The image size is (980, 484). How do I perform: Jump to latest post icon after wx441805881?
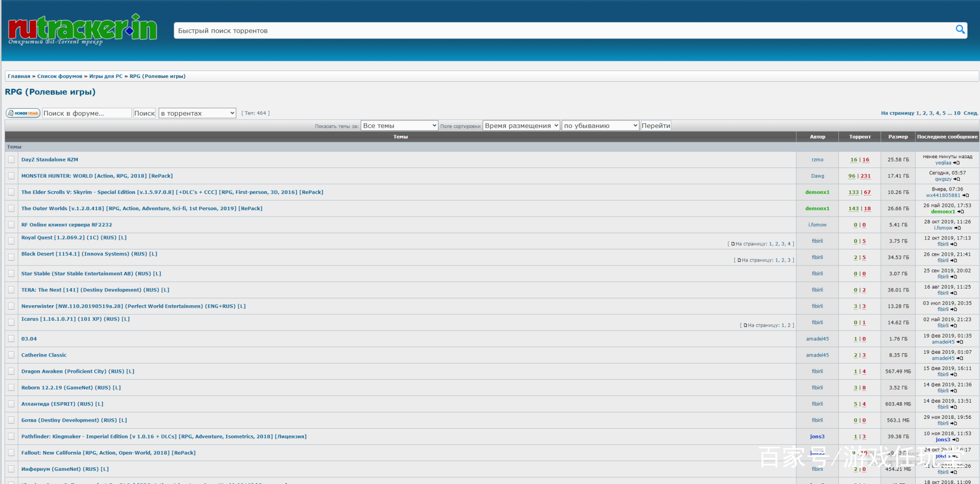pyautogui.click(x=966, y=195)
